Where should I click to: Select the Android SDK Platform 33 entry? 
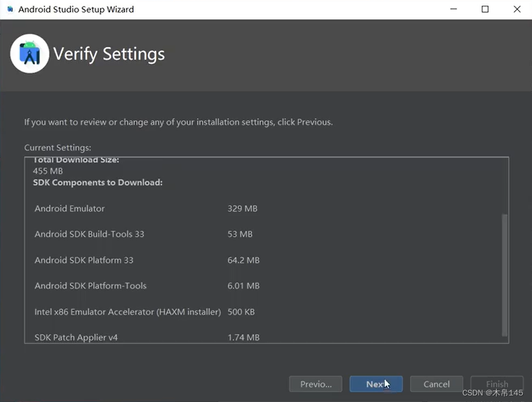[x=84, y=260]
